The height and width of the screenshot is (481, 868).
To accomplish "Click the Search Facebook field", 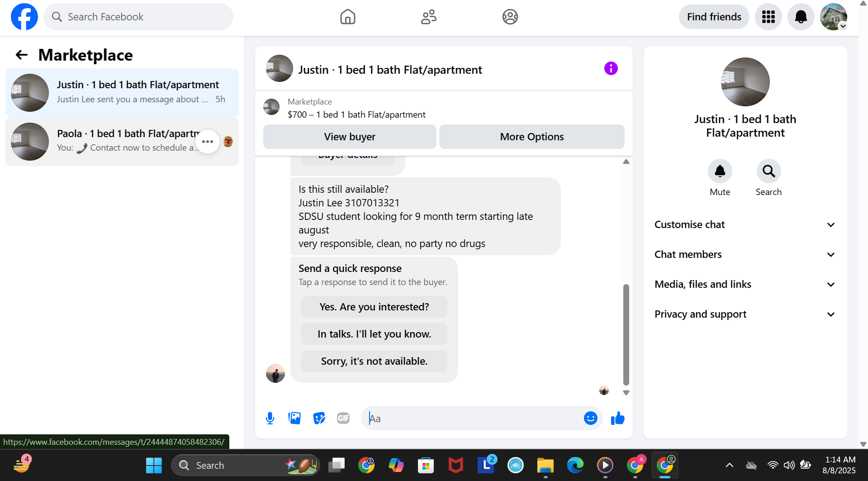I will (138, 17).
